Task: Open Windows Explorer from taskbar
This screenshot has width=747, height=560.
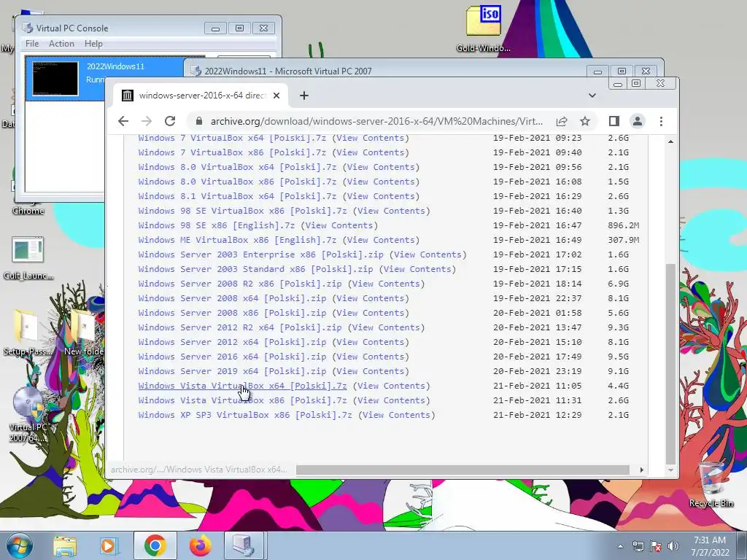Action: [65, 546]
